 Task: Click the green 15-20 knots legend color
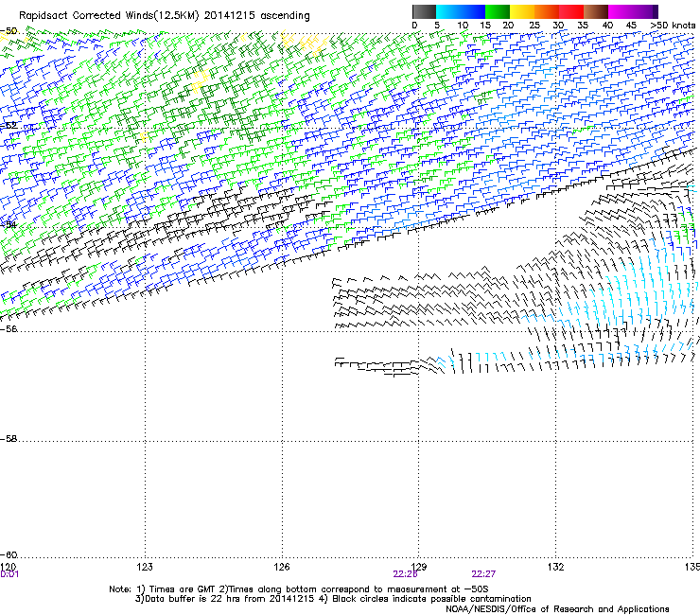[498, 11]
